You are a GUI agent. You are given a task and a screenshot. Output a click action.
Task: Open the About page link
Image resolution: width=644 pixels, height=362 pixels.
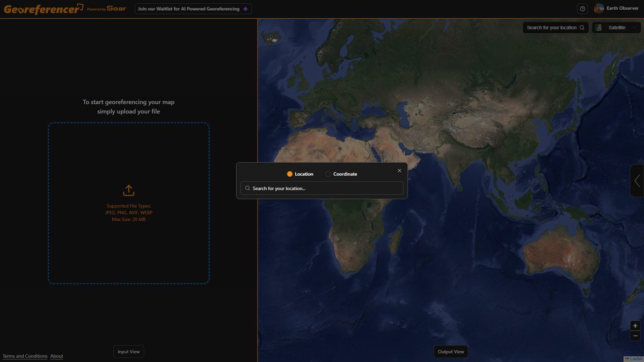56,356
